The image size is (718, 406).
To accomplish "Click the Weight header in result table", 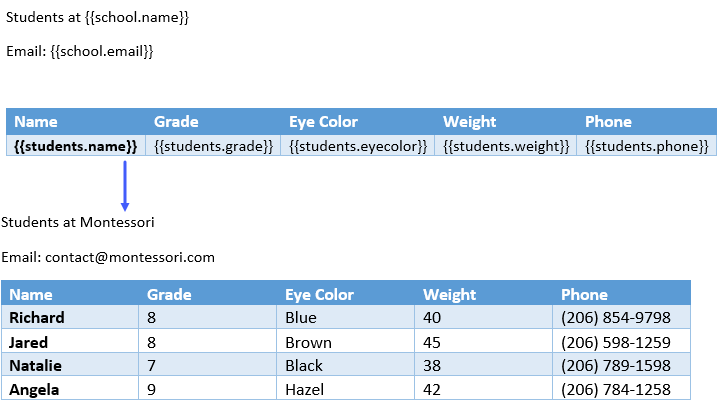I will point(450,295).
